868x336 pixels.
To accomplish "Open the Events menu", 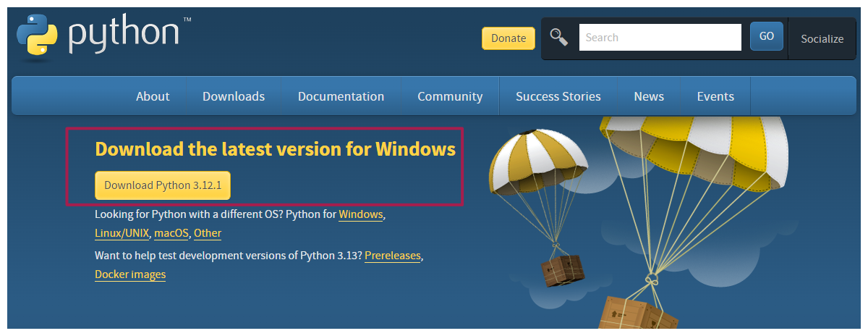I will click(x=715, y=96).
